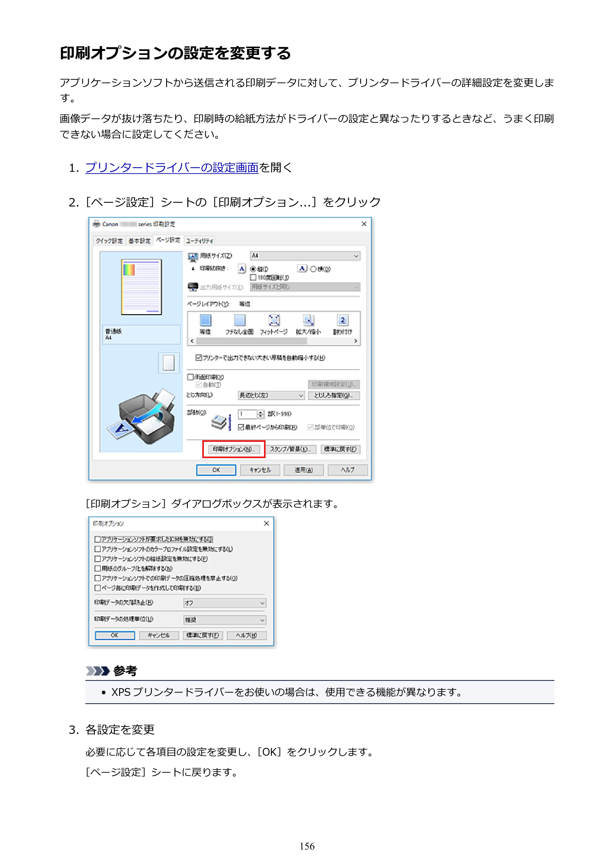The image size is (614, 868).
Task: Select the フィットページ layout icon
Action: [274, 320]
